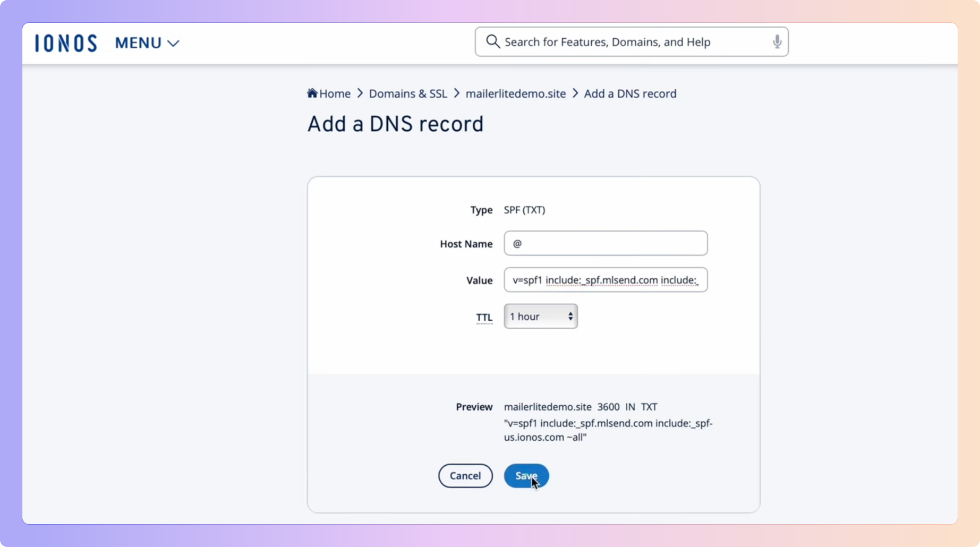Click the Preview label

pos(474,407)
